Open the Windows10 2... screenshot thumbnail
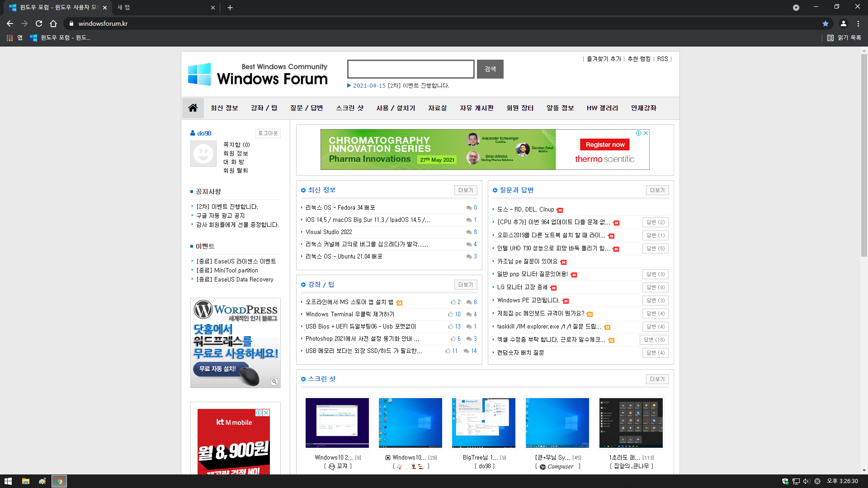The width and height of the screenshot is (868, 488). [x=337, y=423]
